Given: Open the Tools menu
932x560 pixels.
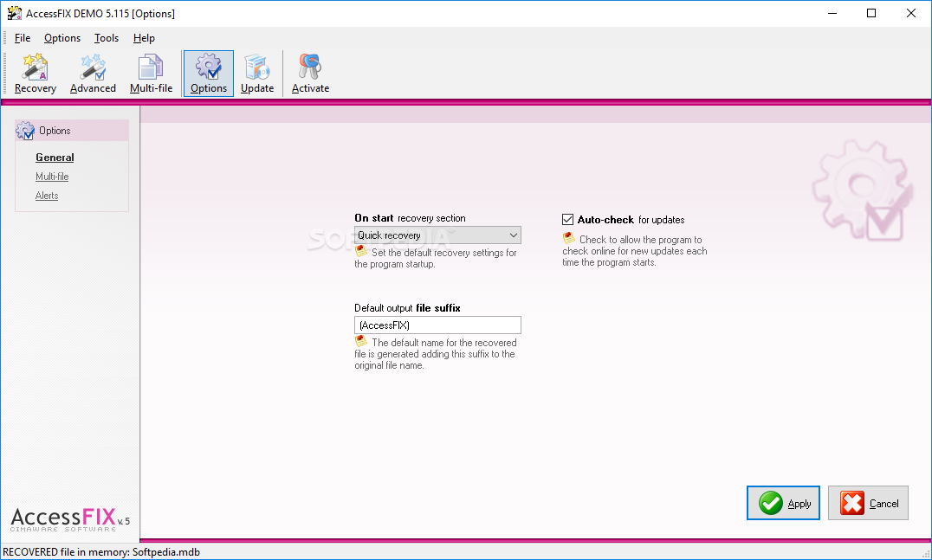Looking at the screenshot, I should tap(107, 38).
